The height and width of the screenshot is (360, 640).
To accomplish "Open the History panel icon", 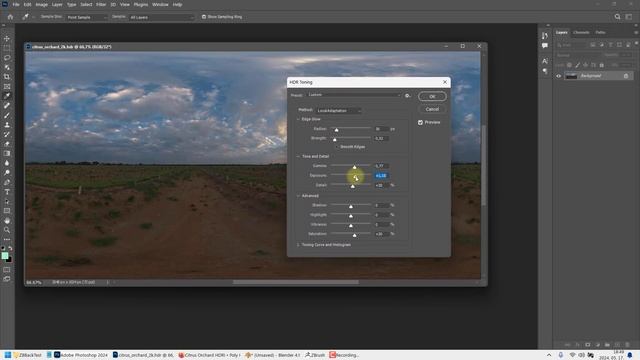I will (545, 36).
